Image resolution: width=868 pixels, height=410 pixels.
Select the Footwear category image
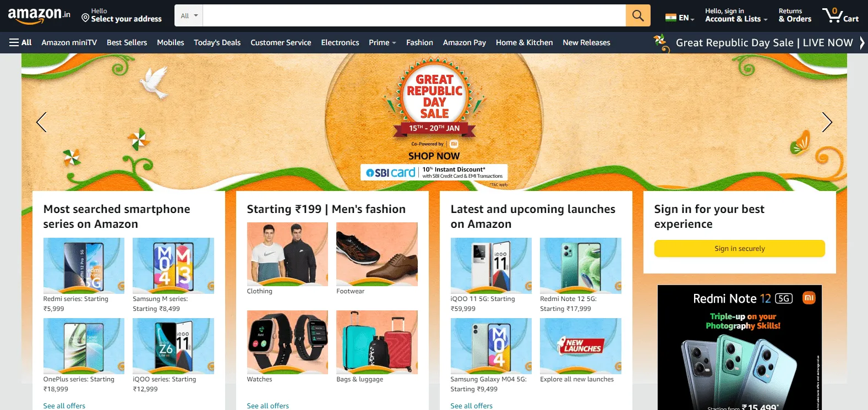coord(377,254)
